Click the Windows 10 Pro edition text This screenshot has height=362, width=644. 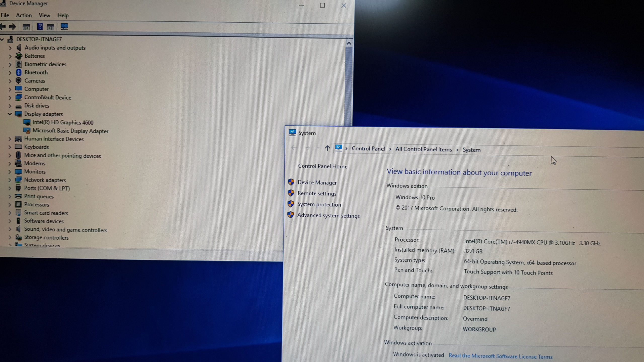pos(415,197)
